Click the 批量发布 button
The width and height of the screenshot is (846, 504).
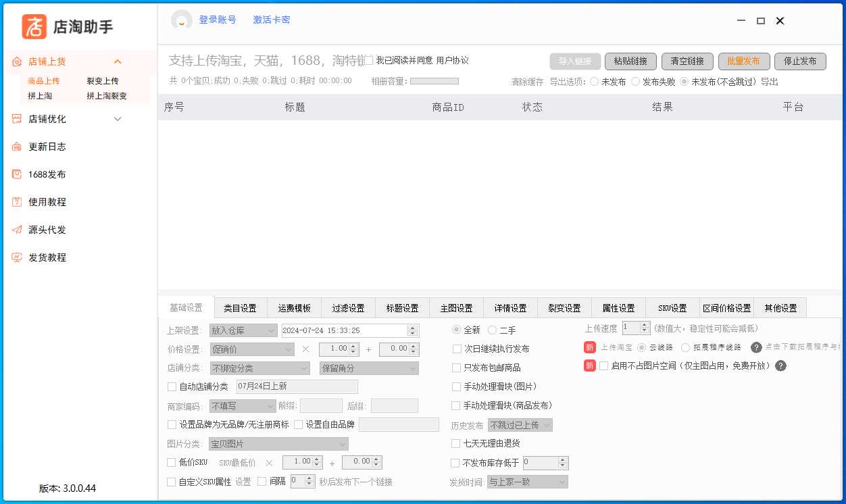tap(743, 61)
